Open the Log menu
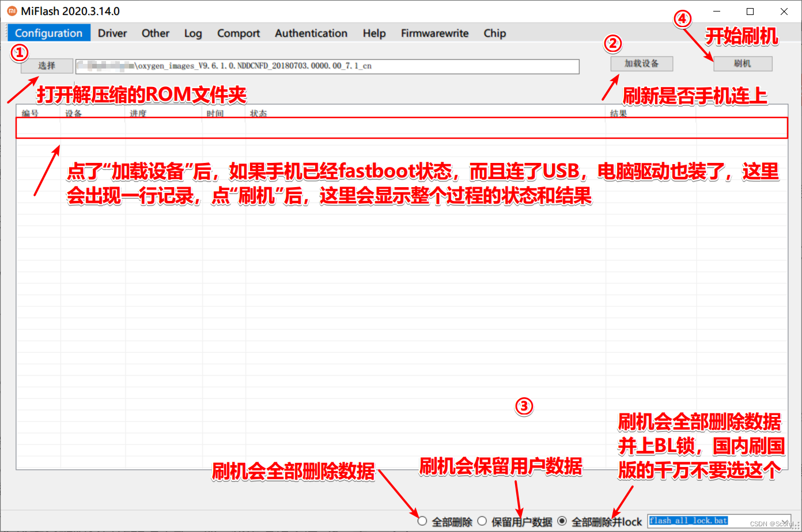This screenshot has width=802, height=532. click(193, 33)
